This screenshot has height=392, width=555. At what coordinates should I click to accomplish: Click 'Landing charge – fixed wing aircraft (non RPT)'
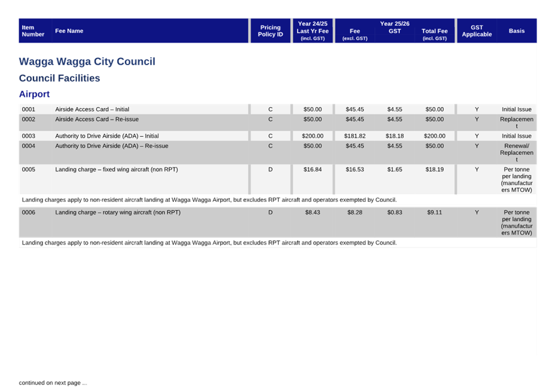pyautogui.click(x=117, y=170)
